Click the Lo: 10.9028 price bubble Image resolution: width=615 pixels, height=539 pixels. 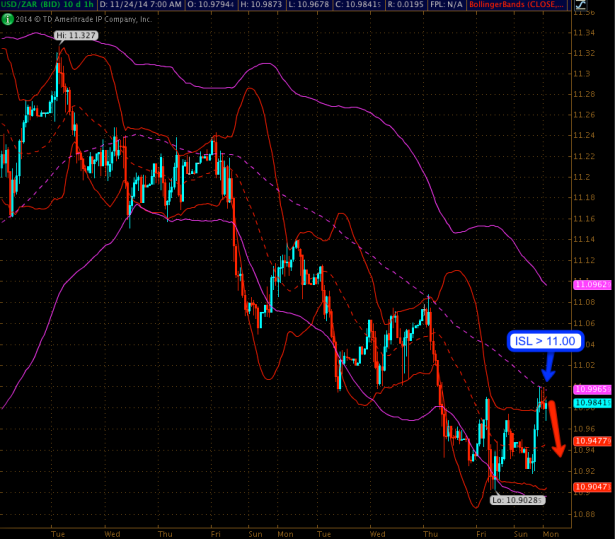[519, 498]
